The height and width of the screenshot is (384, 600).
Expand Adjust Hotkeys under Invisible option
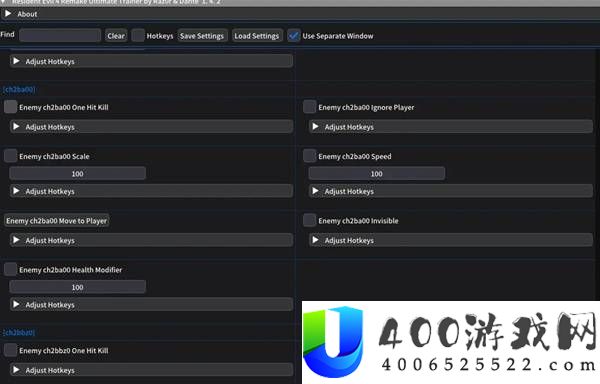tap(451, 240)
